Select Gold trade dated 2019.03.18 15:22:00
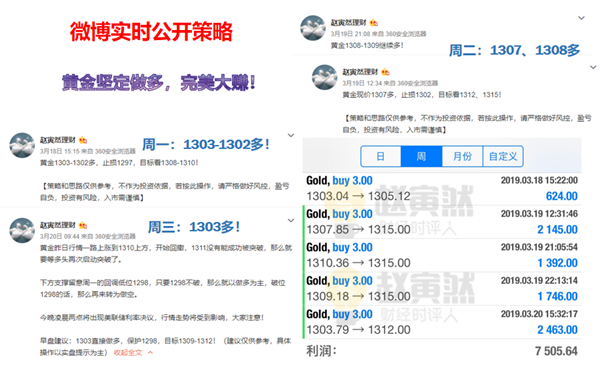This screenshot has height=370, width=600. [442, 188]
